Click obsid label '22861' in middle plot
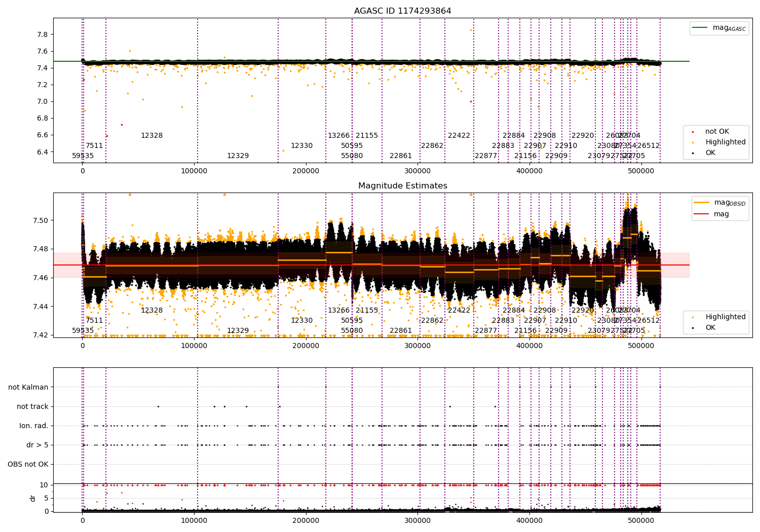 click(401, 331)
